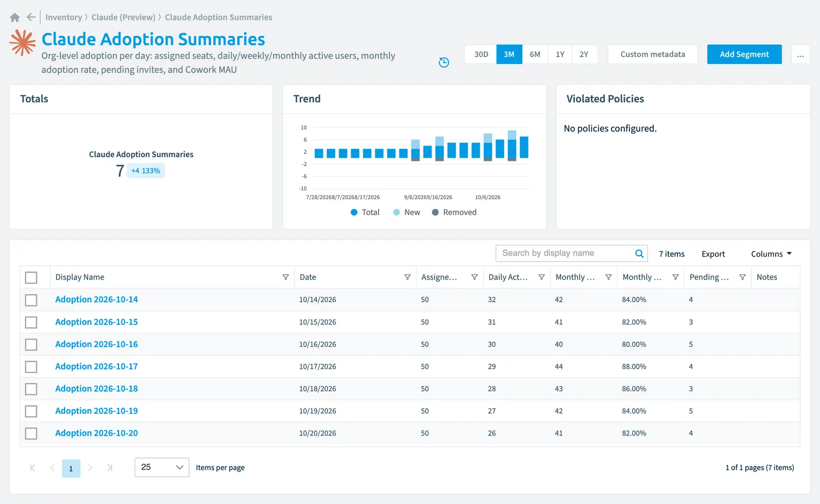Viewport: 820px width, 504px height.
Task: Select the 30D time range
Action: pos(481,54)
